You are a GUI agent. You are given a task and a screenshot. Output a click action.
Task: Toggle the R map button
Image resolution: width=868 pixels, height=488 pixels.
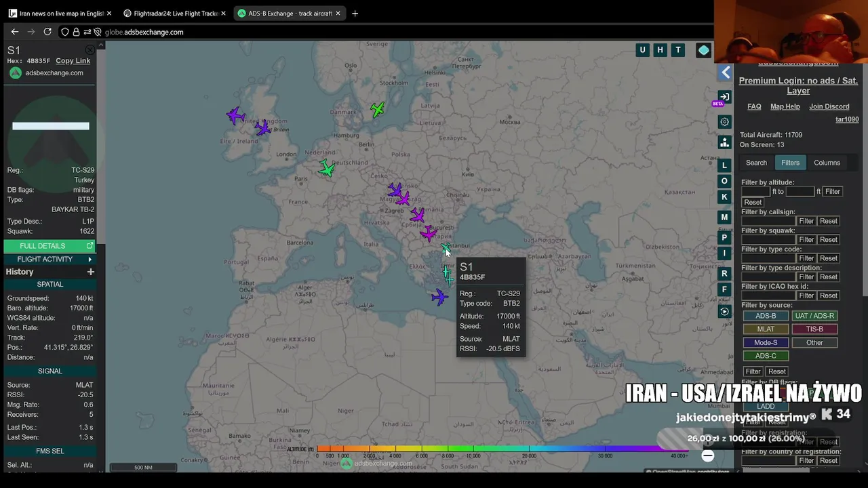724,274
